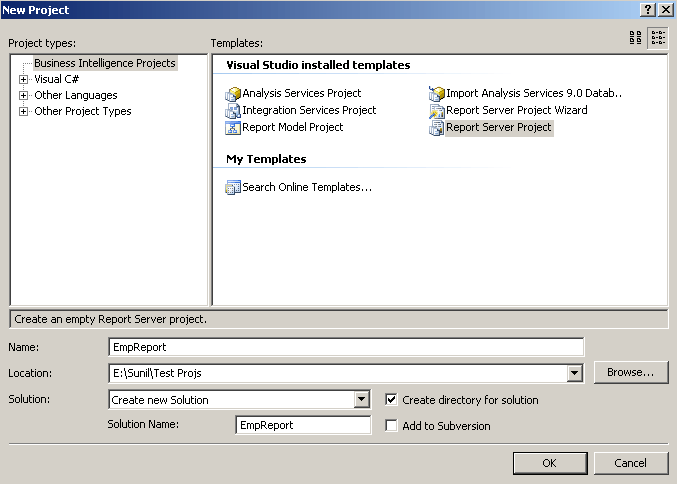Open the Solution combo box dropdown
Image resolution: width=677 pixels, height=484 pixels.
point(362,400)
